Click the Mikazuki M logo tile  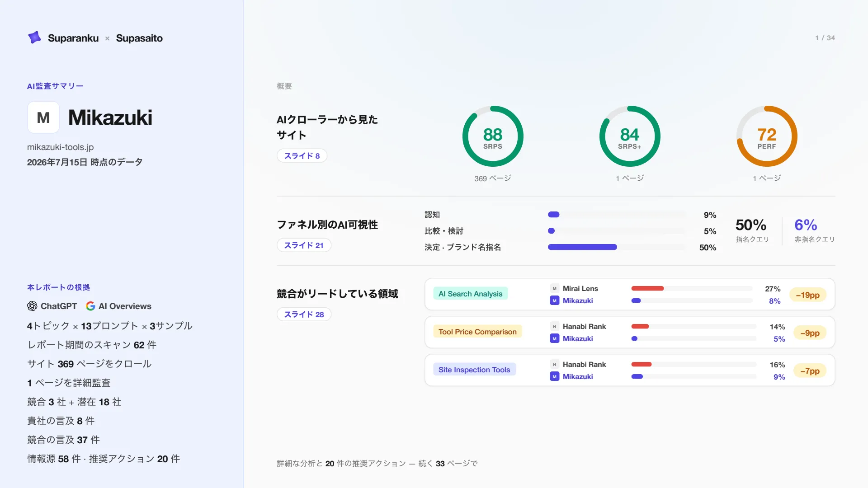(x=43, y=117)
